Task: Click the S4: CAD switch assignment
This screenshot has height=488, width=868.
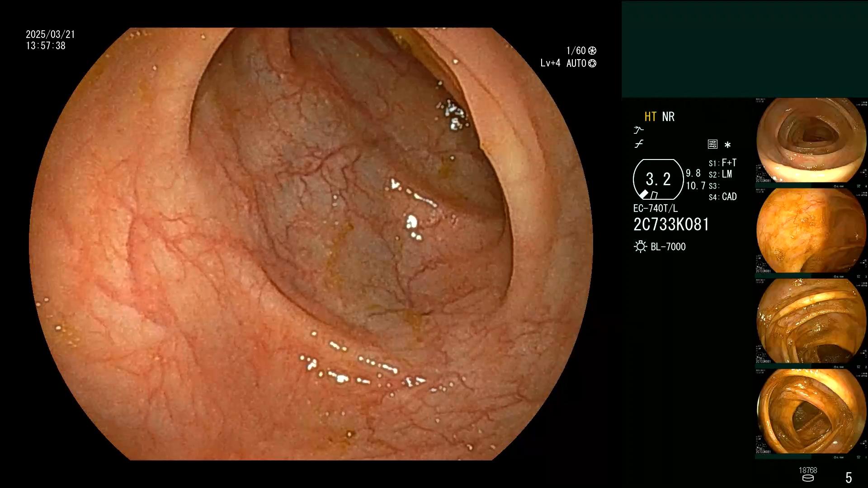Action: (722, 197)
